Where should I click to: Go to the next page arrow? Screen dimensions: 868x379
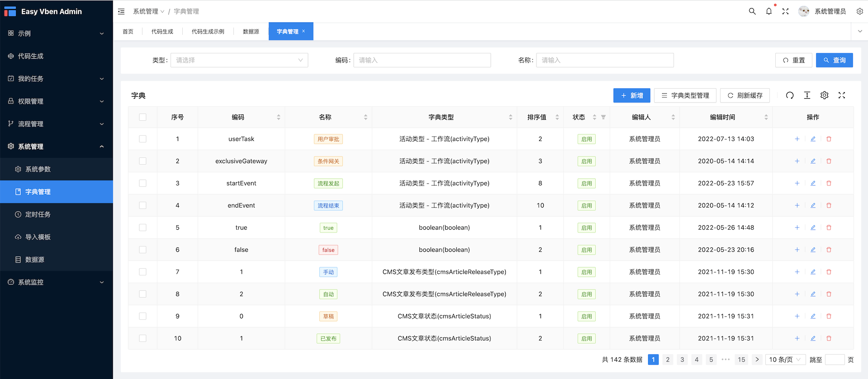click(x=757, y=360)
